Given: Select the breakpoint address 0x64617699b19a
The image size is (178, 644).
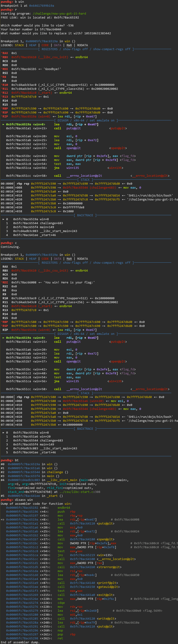Looking at the screenshot, I should (x=42, y=5).
